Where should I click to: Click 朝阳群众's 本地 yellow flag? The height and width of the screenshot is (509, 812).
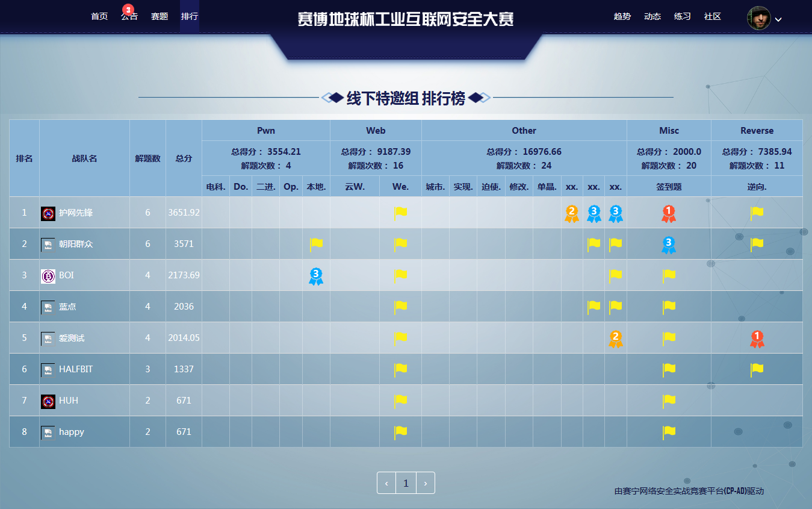316,245
